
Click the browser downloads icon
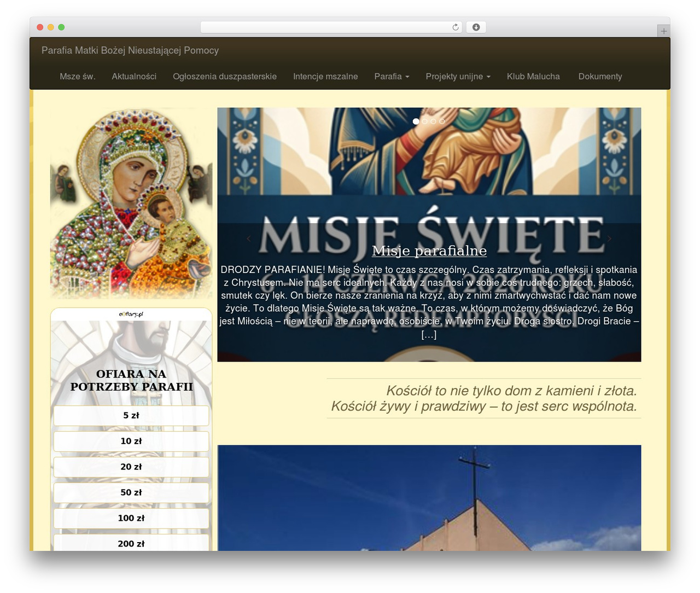pyautogui.click(x=476, y=27)
